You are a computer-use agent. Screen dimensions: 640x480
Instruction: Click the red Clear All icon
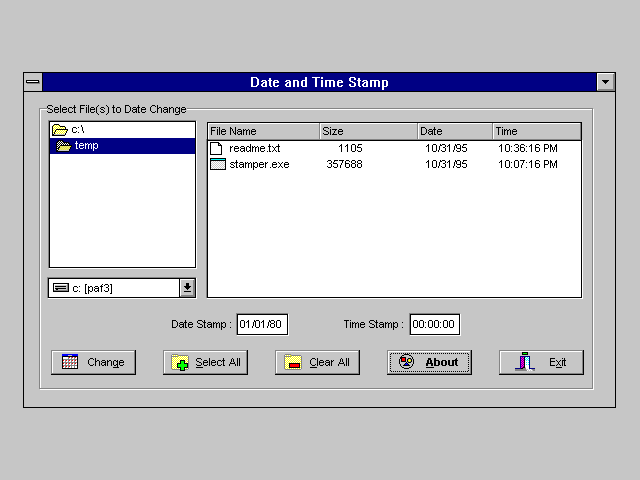point(293,362)
